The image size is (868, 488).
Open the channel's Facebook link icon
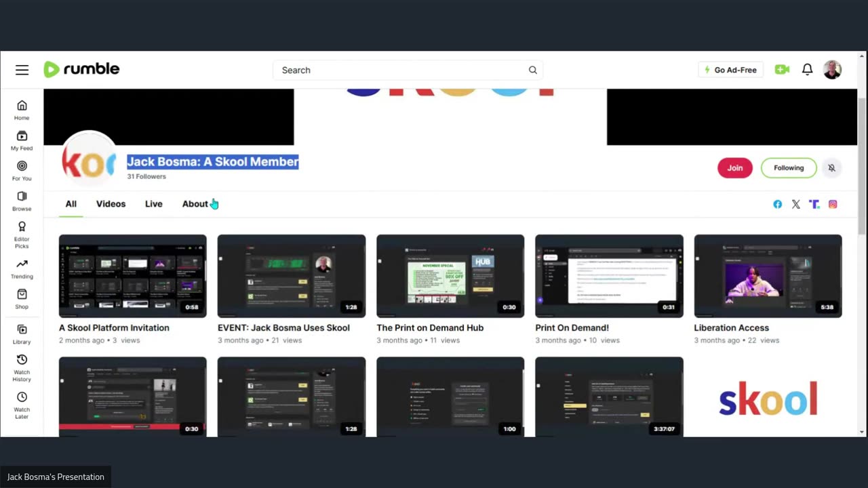[x=777, y=204]
